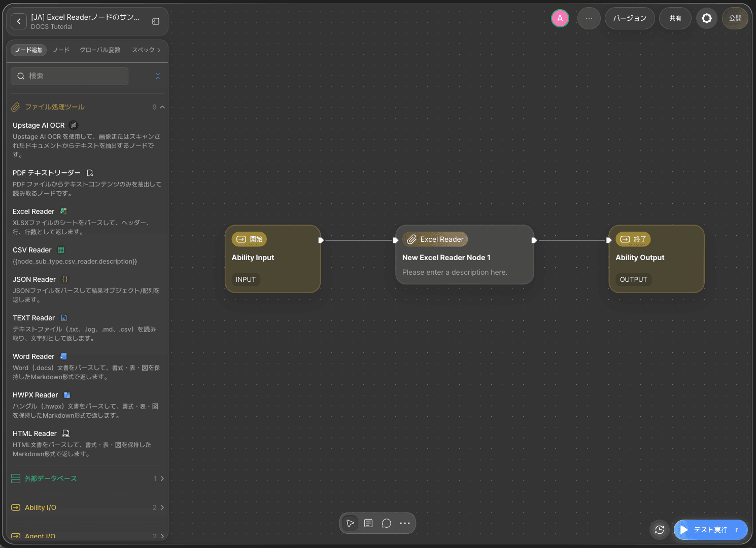Open the run history clock icon
The width and height of the screenshot is (756, 548).
pos(659,530)
